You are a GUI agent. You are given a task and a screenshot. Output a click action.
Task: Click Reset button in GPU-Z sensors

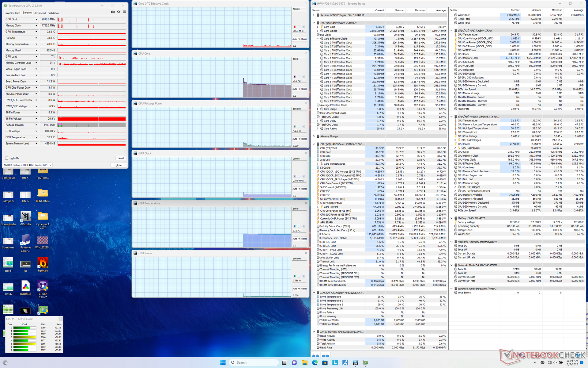click(x=121, y=158)
